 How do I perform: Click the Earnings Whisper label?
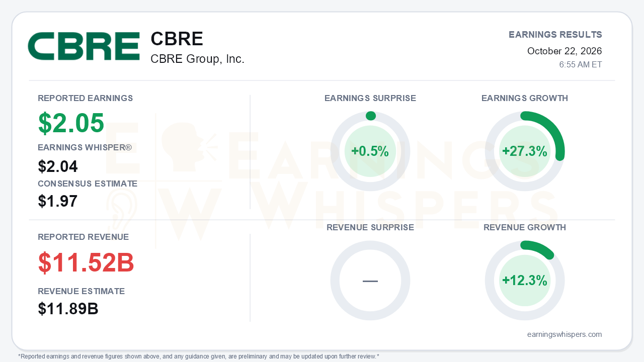[85, 148]
